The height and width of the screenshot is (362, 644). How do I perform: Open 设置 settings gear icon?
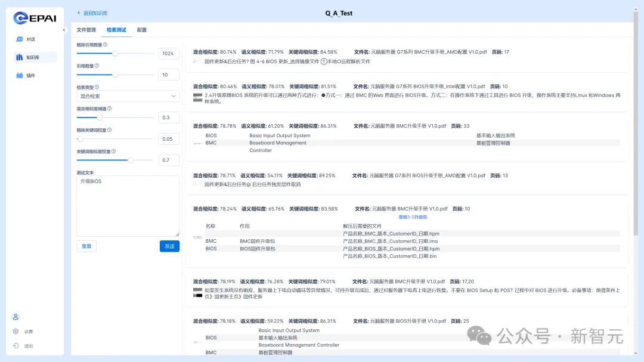point(16,332)
